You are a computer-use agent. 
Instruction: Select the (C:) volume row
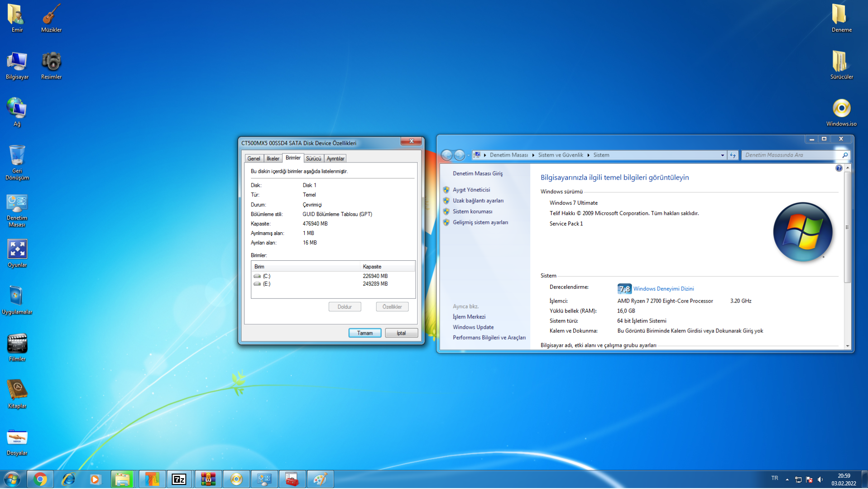click(x=333, y=276)
